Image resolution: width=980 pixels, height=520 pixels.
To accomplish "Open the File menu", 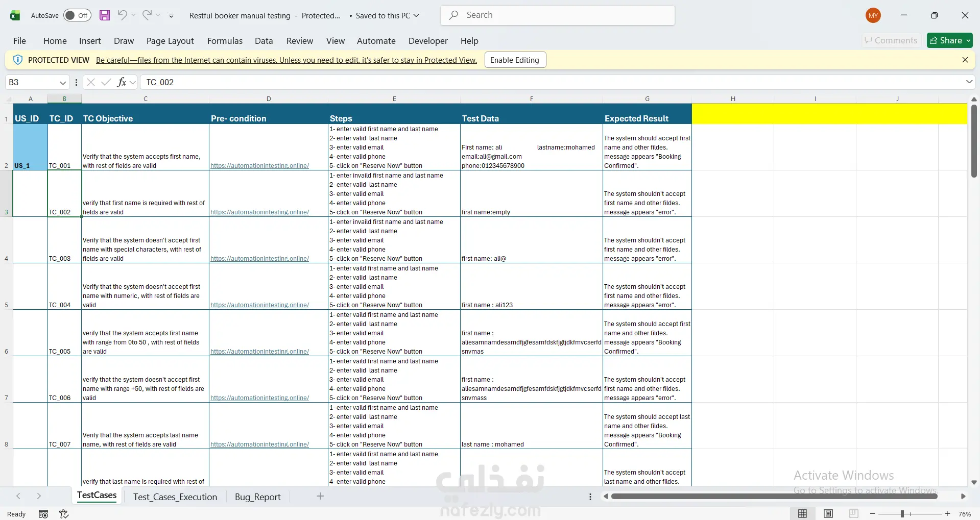I will [x=19, y=41].
